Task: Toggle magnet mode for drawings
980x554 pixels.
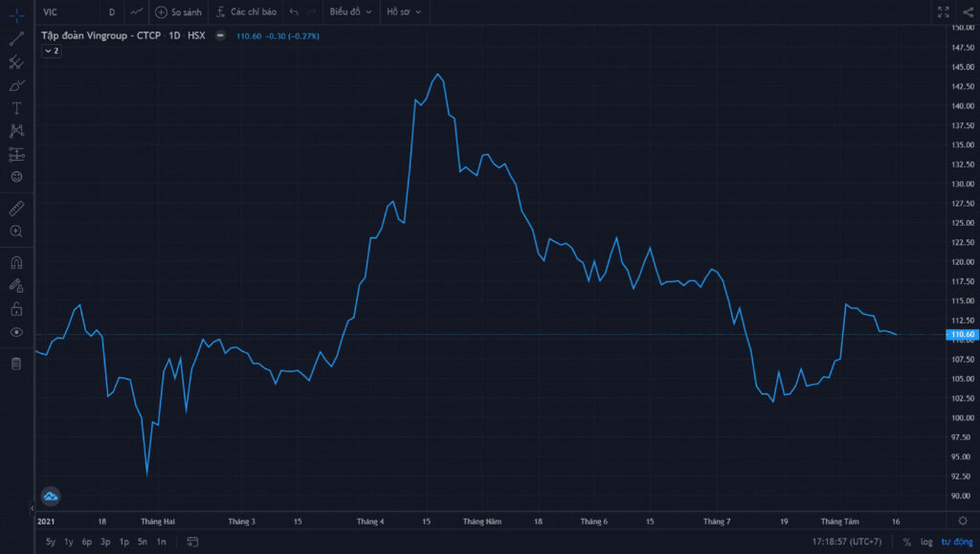Action: (x=17, y=262)
